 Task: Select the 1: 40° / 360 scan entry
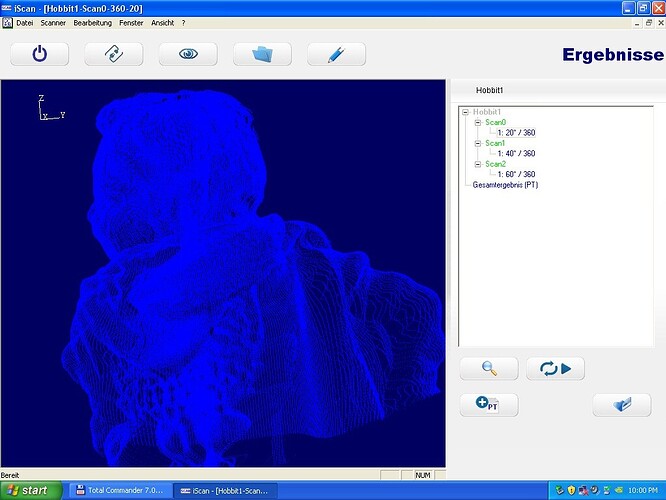(515, 154)
